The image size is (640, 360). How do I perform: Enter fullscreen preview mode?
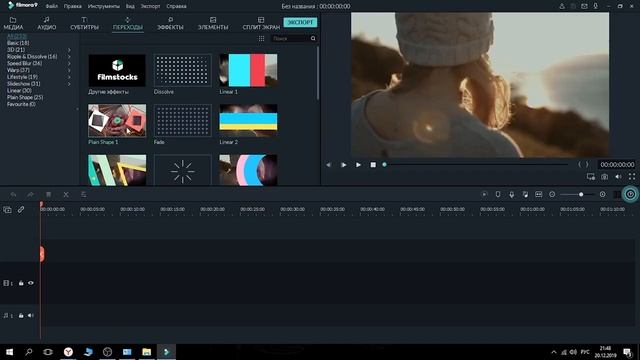coord(632,177)
